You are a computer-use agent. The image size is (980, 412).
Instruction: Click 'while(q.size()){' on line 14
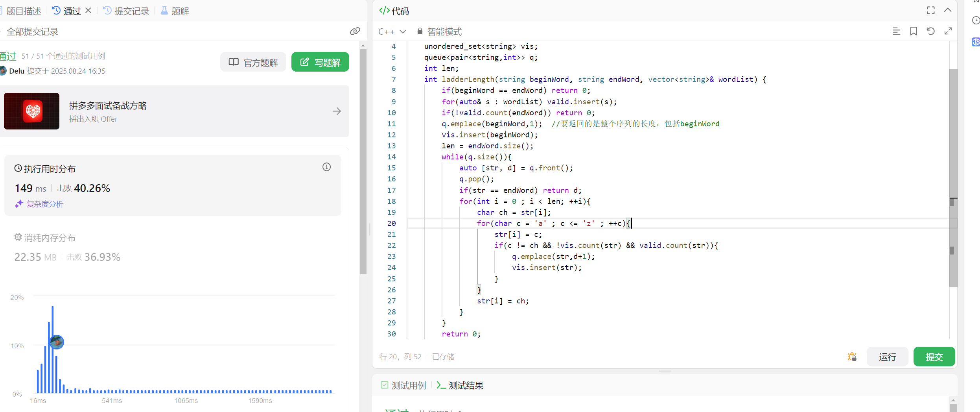tap(477, 157)
